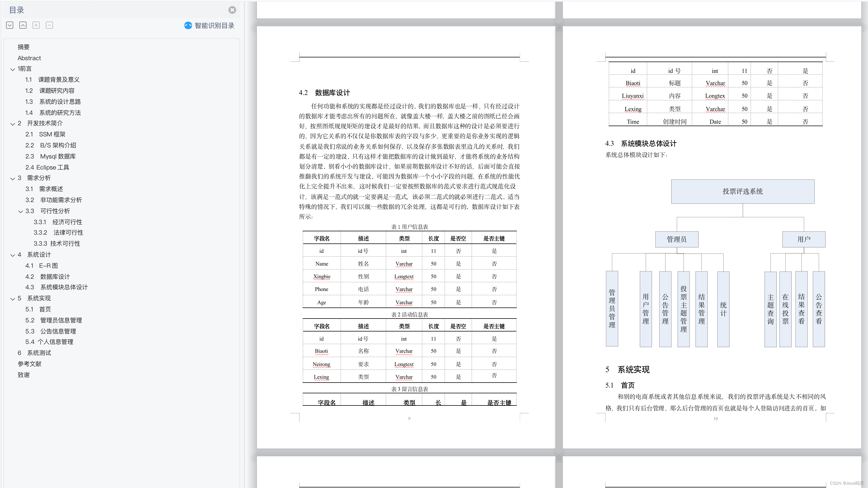Click the collapse-all up-arrow outline icon
Image resolution: width=868 pixels, height=488 pixels.
(x=23, y=25)
